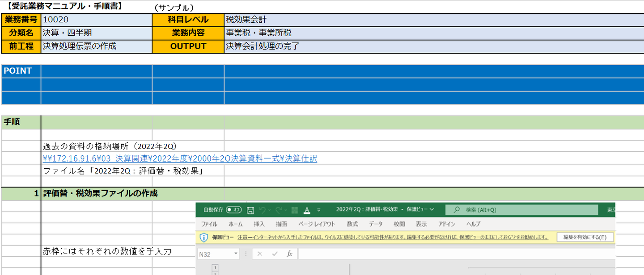Screen dimensions: 644x275
Task: Open the ページ レイアウト ribbon tab
Action: [317, 224]
